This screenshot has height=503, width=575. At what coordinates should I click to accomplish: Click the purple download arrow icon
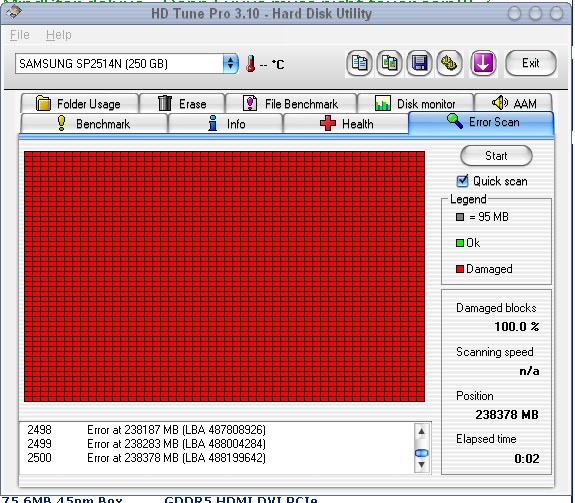click(x=483, y=63)
